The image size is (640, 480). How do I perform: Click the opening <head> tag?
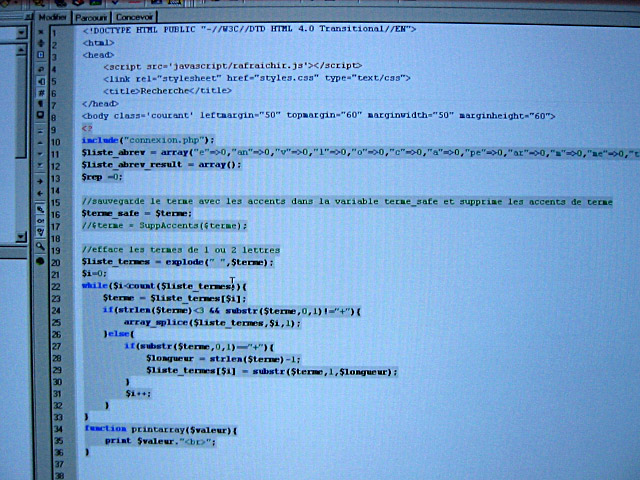coord(98,55)
